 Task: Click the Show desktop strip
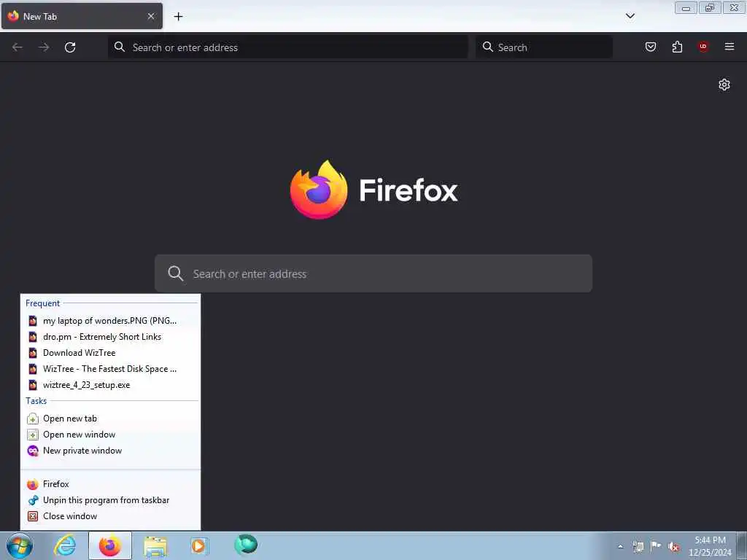tap(742, 545)
